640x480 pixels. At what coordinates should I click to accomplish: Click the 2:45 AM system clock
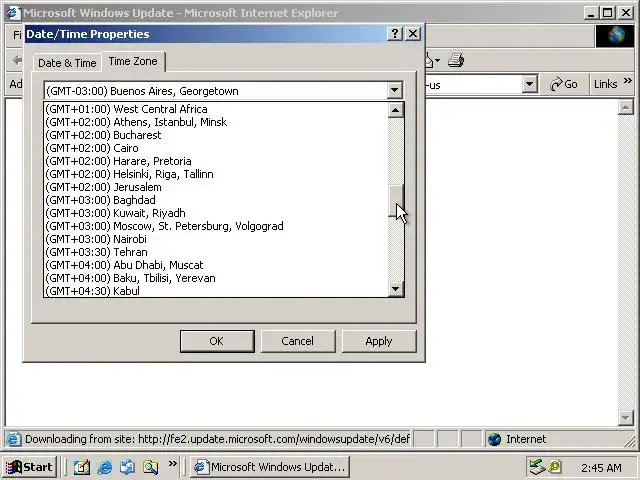click(601, 468)
